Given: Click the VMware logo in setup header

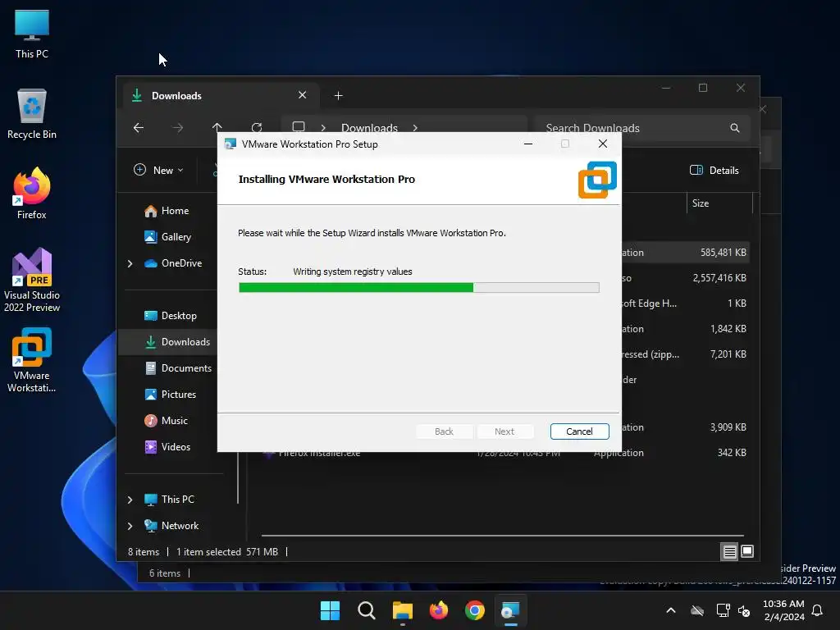Looking at the screenshot, I should tap(597, 180).
